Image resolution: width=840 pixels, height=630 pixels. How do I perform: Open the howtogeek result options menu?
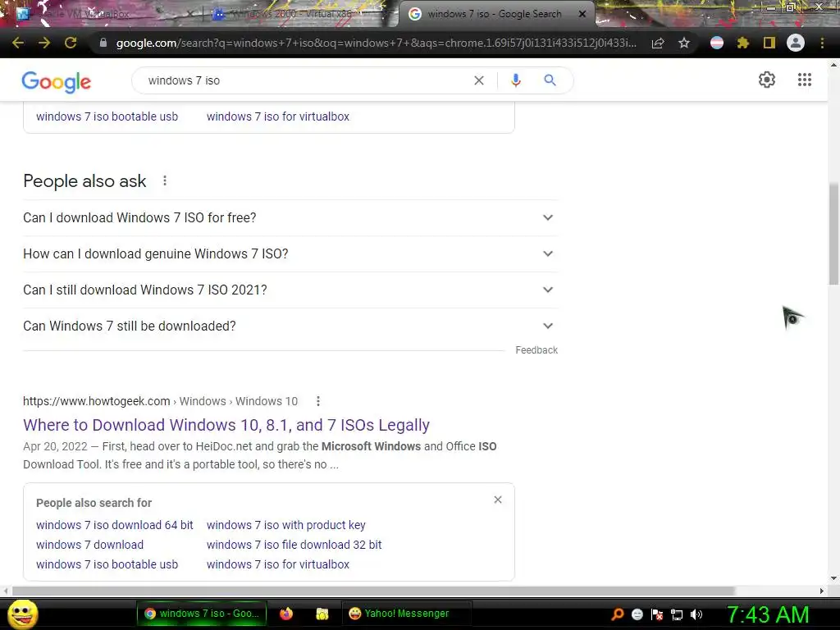[x=318, y=401]
